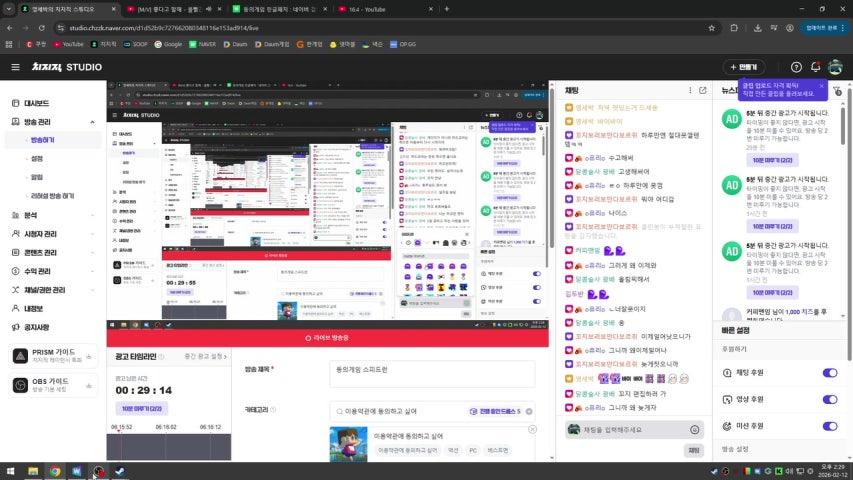
Task: Clear the category search field
Action: pyautogui.click(x=529, y=411)
